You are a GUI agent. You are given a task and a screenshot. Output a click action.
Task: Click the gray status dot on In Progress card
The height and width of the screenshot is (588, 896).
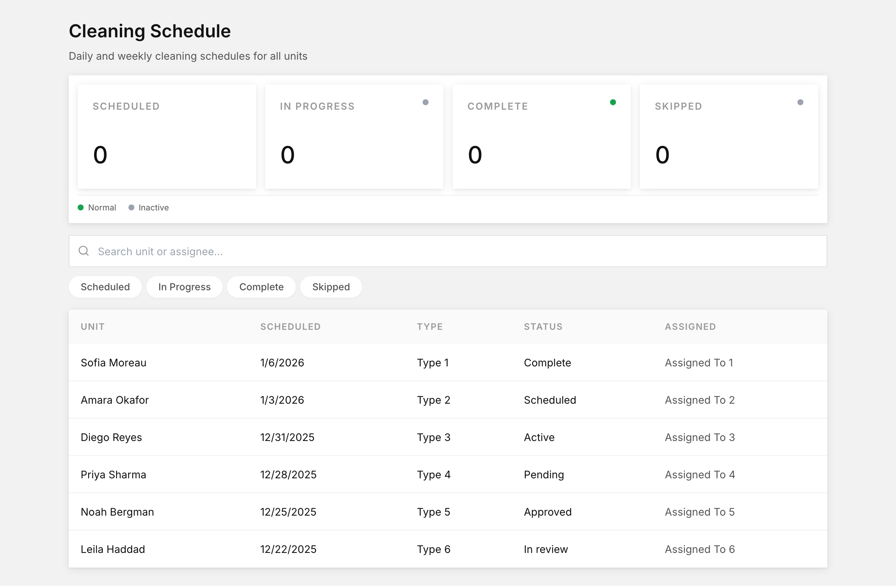pyautogui.click(x=425, y=103)
